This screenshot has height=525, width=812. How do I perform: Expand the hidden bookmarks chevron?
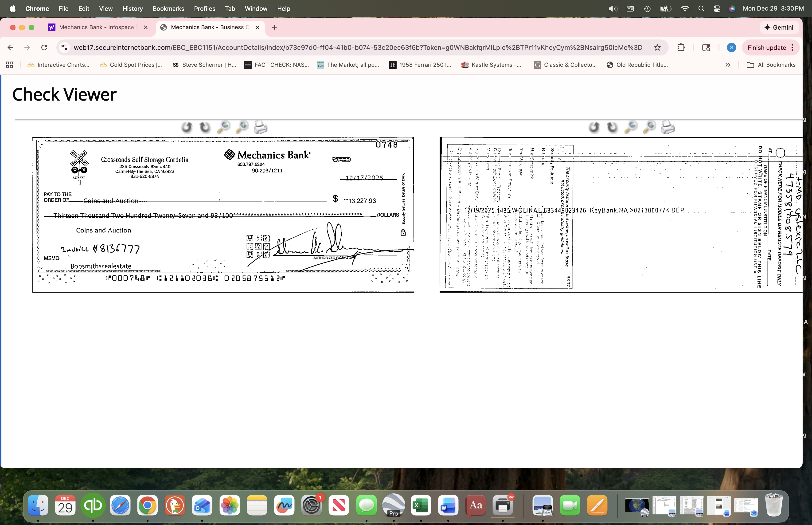[x=727, y=65]
